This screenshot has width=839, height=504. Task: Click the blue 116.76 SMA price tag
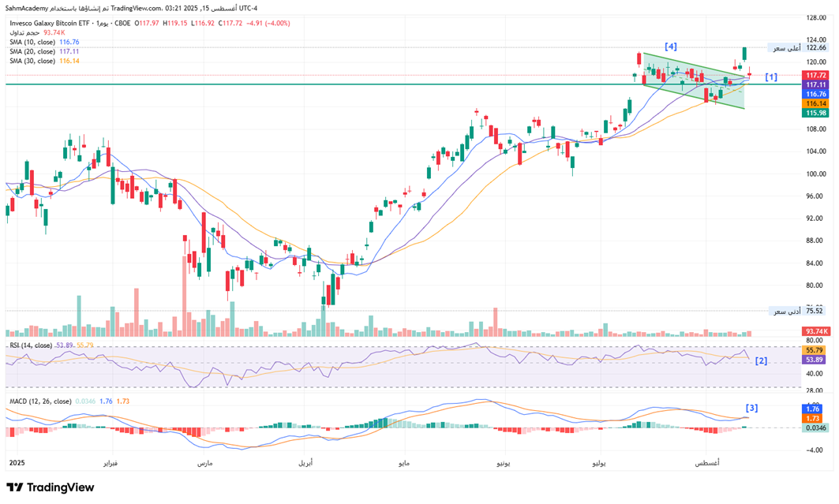815,94
